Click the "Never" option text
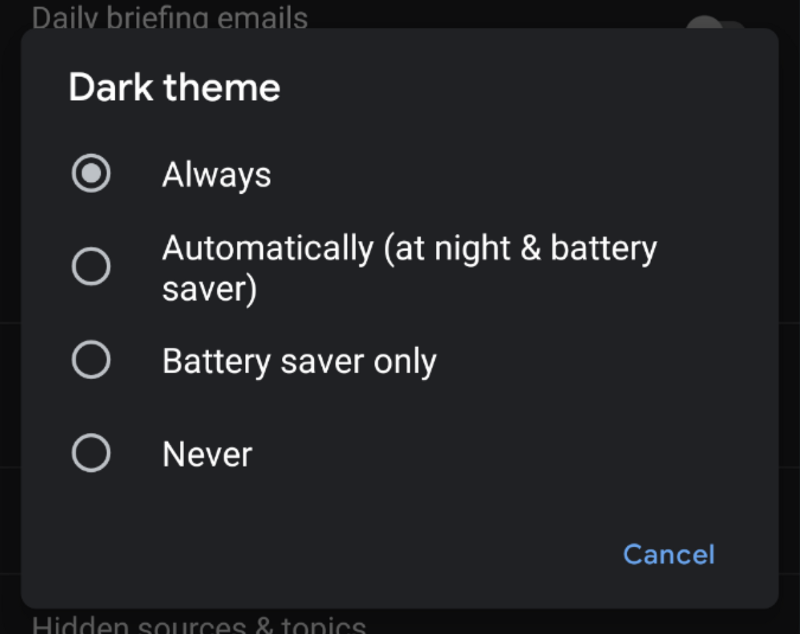The width and height of the screenshot is (800, 634). pos(207,455)
